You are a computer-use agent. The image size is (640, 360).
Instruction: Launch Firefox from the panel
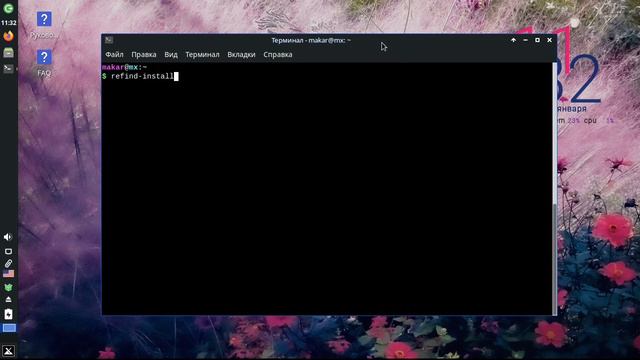point(8,36)
